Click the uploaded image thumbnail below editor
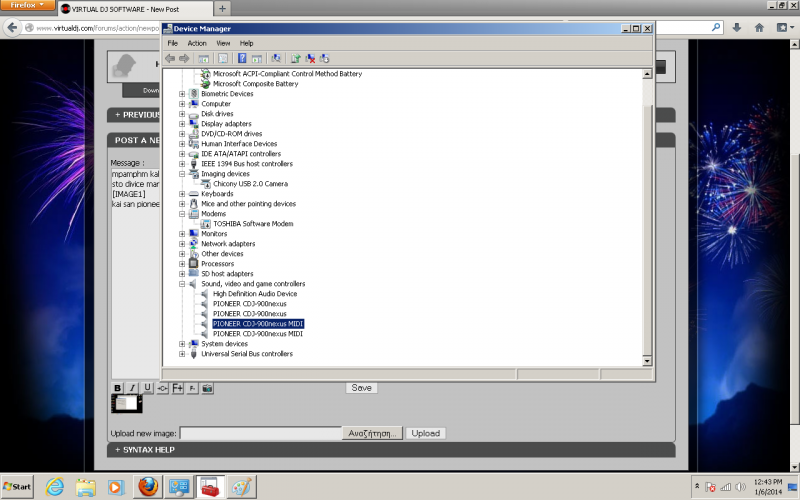The width and height of the screenshot is (800, 500). [x=127, y=404]
